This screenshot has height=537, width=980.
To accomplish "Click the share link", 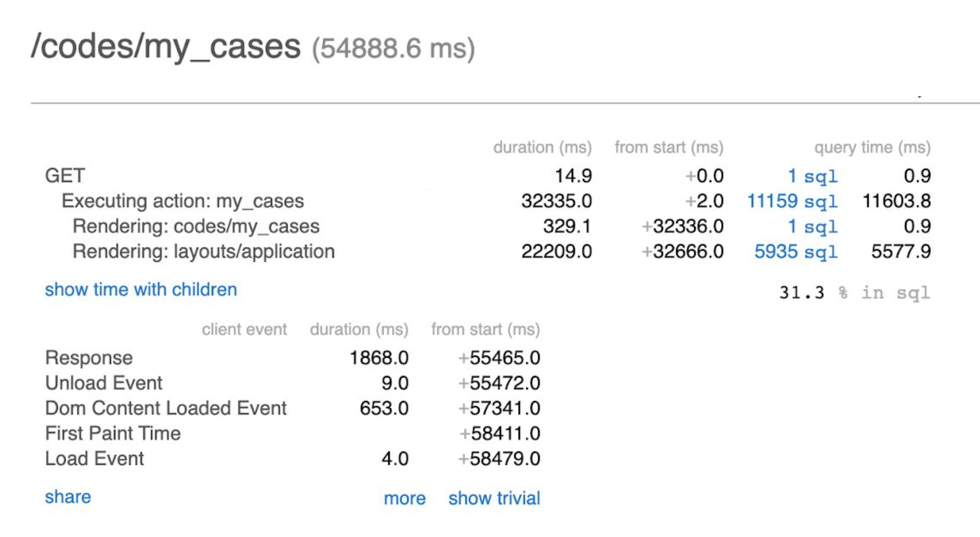I will click(x=68, y=497).
